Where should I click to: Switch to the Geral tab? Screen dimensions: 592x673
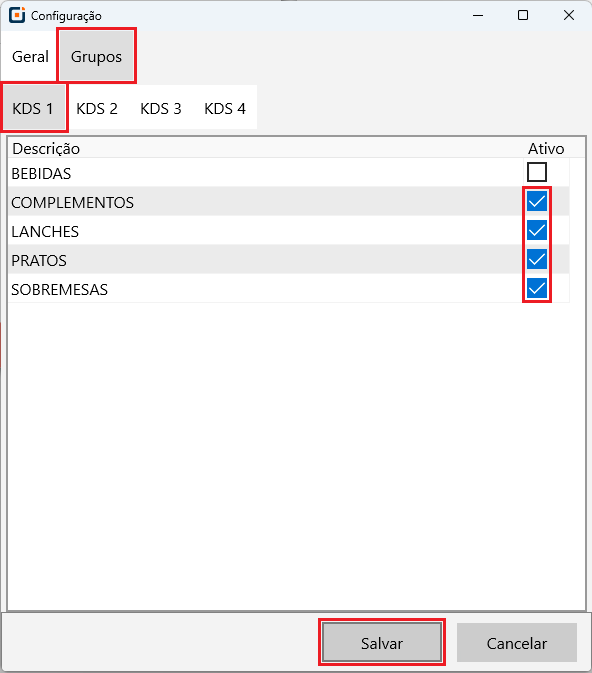(30, 56)
